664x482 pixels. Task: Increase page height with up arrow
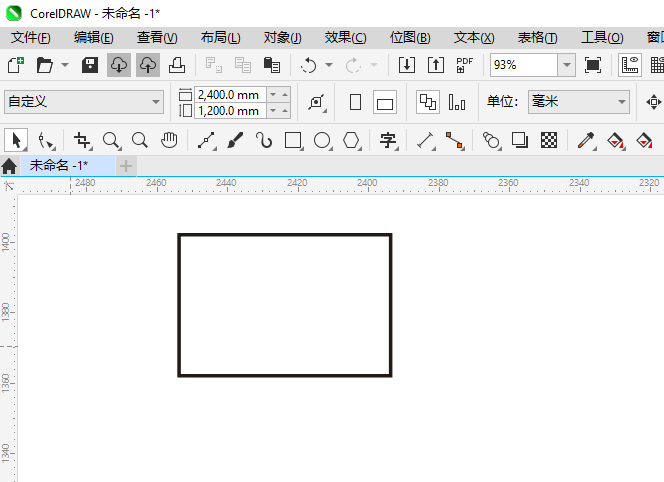[285, 111]
